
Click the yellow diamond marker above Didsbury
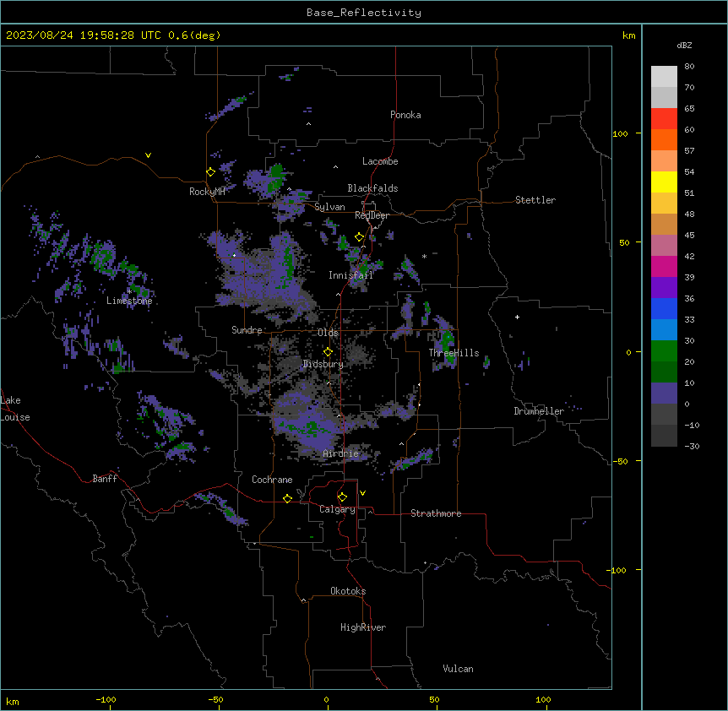pyautogui.click(x=328, y=352)
